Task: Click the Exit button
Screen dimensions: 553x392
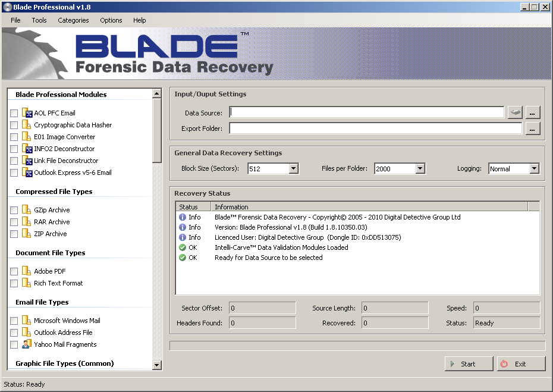Action: 521,364
